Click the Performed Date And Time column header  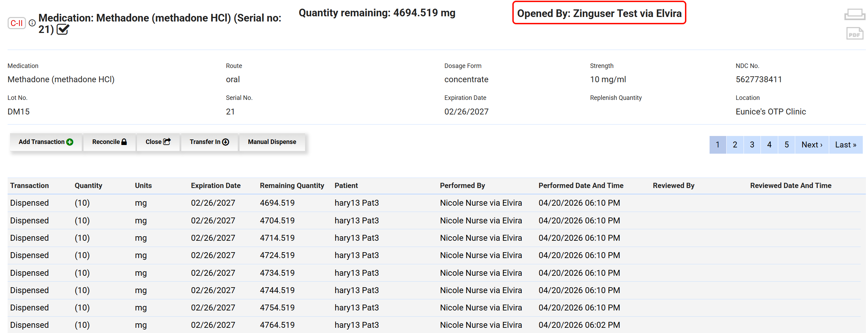coord(581,186)
